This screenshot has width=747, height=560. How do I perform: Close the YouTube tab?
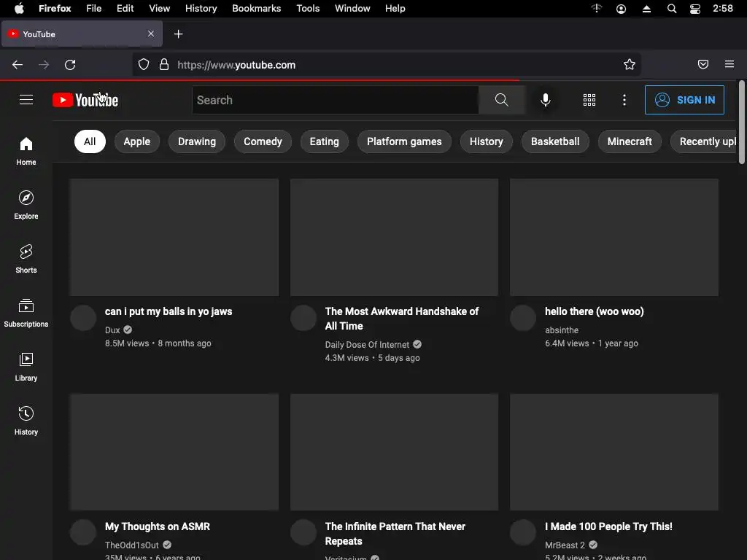coord(151,34)
